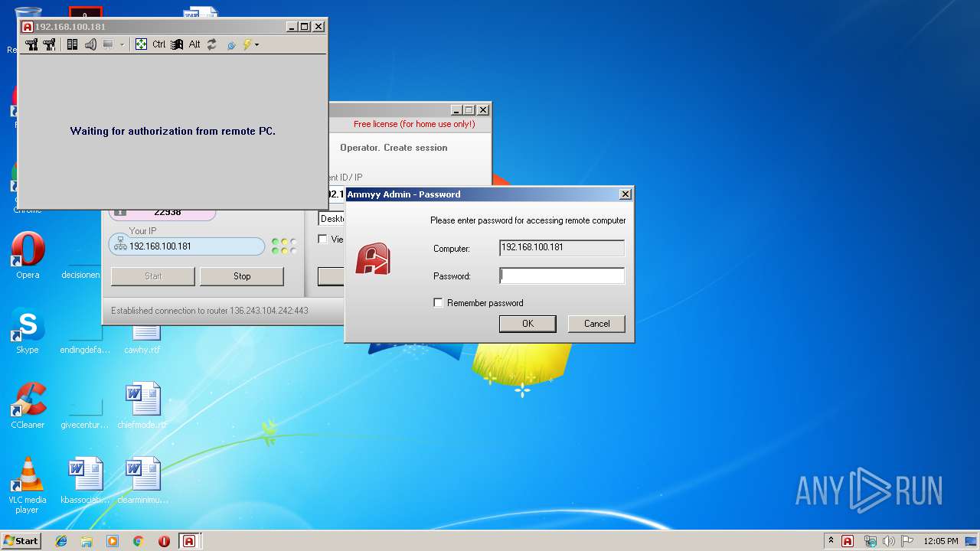Open the file manager panes icon

tap(72, 44)
